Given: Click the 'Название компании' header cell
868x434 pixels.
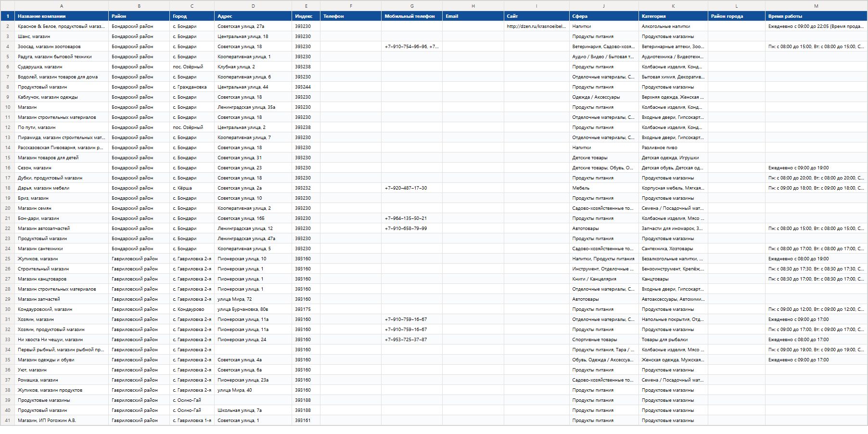Looking at the screenshot, I should [62, 16].
